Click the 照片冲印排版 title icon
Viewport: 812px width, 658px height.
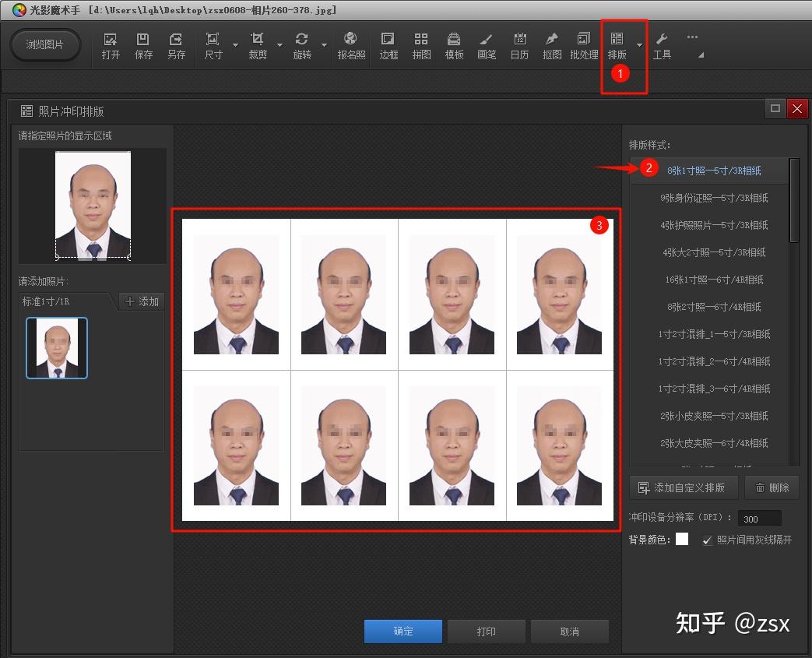click(26, 111)
